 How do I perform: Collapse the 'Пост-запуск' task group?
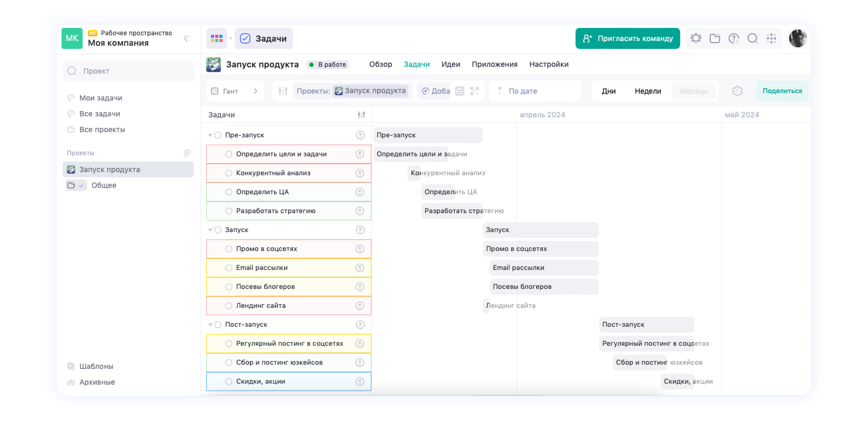pyautogui.click(x=210, y=325)
